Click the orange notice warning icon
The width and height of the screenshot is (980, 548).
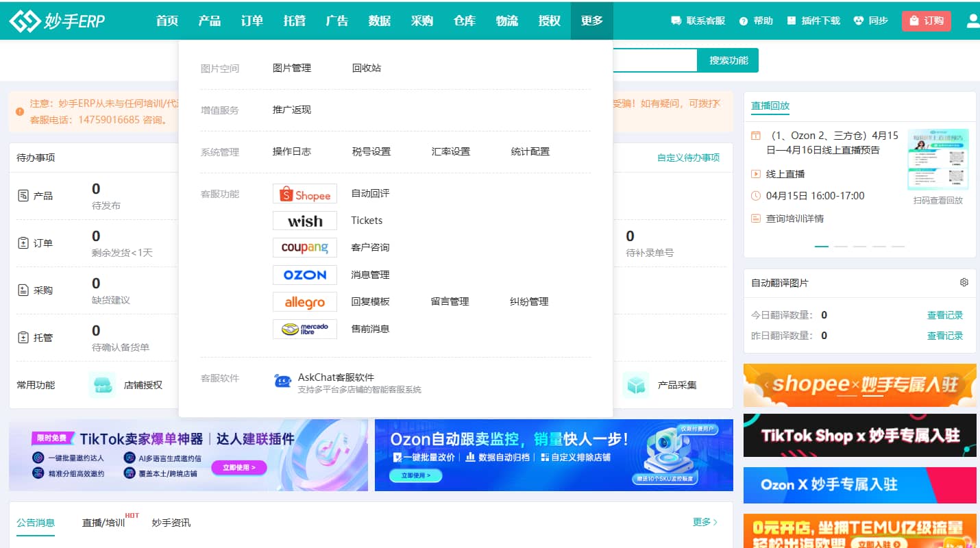tap(20, 111)
